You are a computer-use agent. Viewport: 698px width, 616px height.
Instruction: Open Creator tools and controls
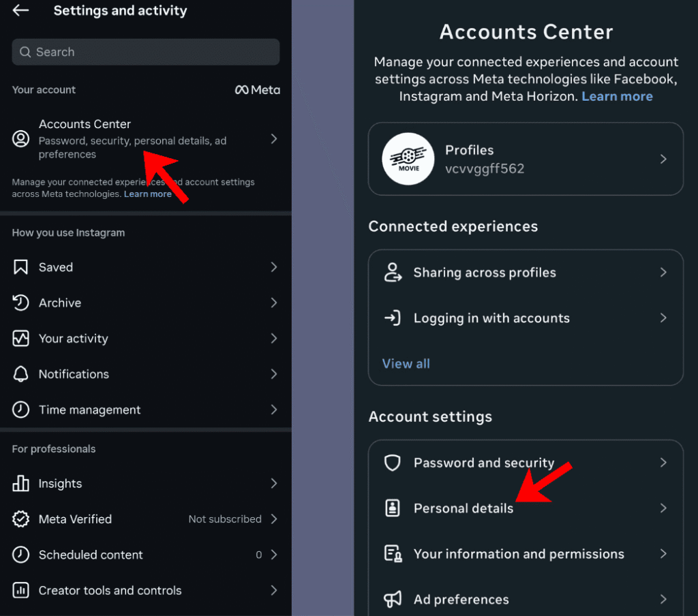click(x=110, y=590)
